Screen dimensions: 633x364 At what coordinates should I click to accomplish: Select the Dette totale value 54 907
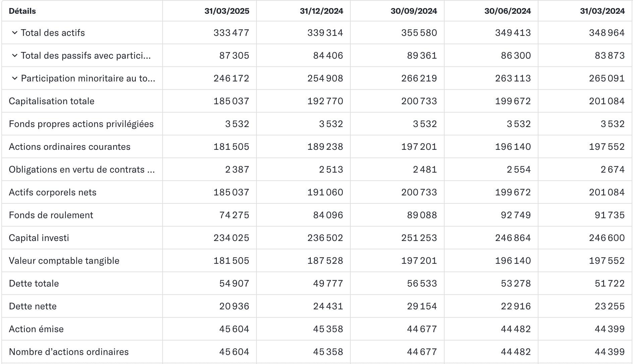tap(234, 284)
